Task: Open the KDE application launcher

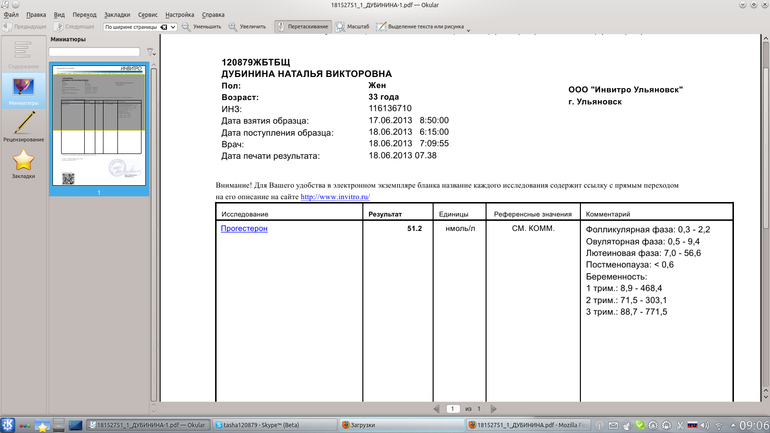Action: [x=8, y=425]
